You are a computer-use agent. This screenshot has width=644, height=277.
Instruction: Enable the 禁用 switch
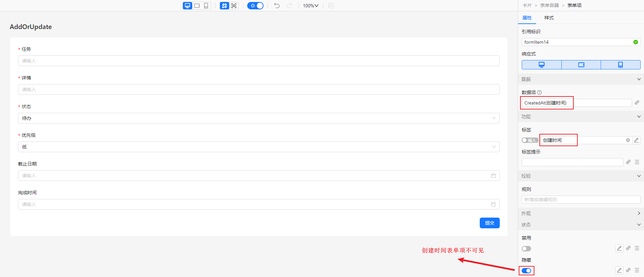[x=526, y=249]
